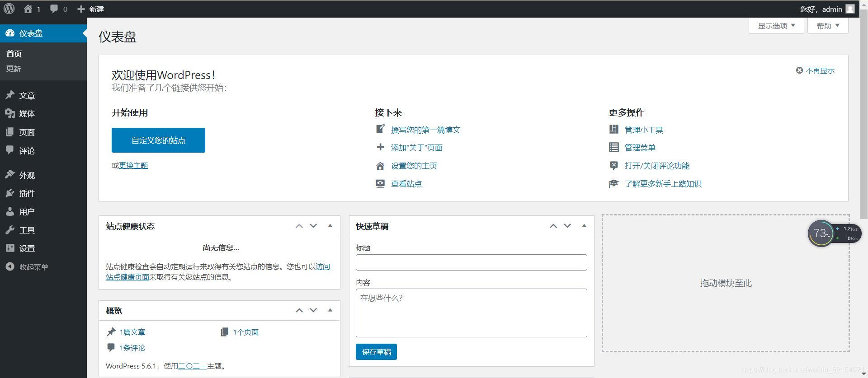Click the view site monitor icon

(x=380, y=183)
